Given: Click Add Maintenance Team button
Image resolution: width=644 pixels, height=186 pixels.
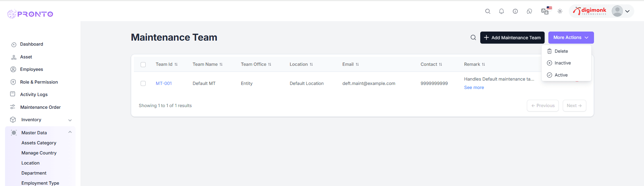Looking at the screenshot, I should [512, 38].
